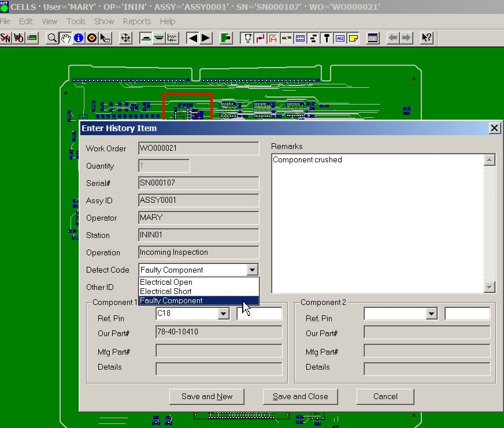The width and height of the screenshot is (504, 428).
Task: Open the Reports menu
Action: click(137, 21)
